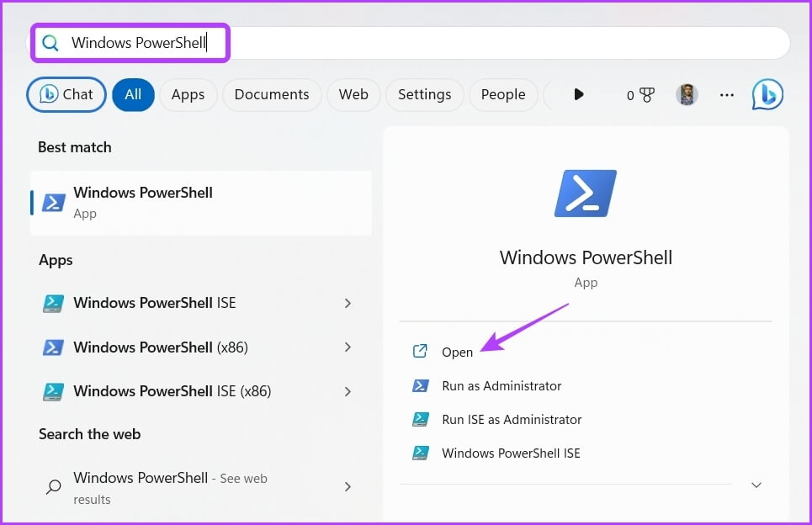Screen dimensions: 812x525
Task: Click PowerShell icon in Best match row
Action: point(53,203)
